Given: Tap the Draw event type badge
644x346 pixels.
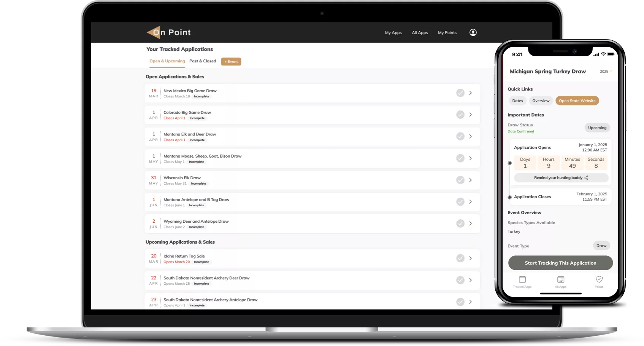Looking at the screenshot, I should click(x=601, y=246).
